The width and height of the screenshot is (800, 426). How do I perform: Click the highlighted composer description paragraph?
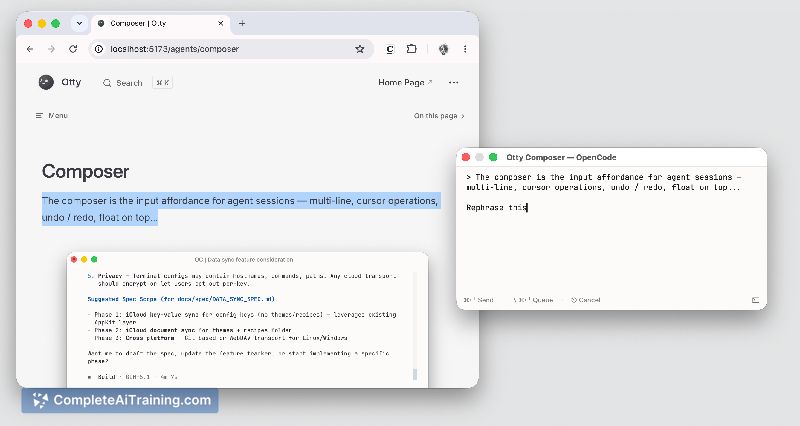tap(240, 209)
